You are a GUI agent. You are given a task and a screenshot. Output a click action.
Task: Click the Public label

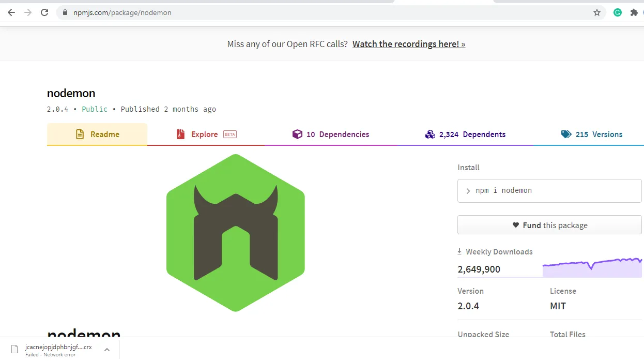[95, 109]
